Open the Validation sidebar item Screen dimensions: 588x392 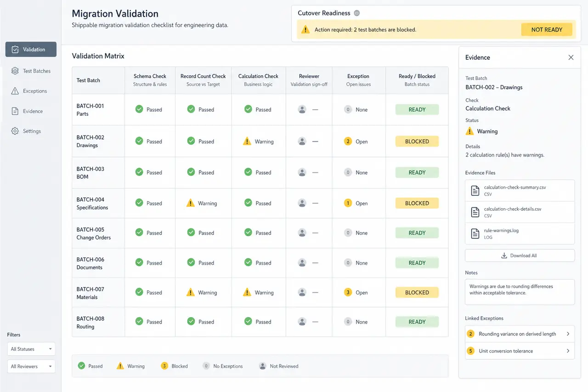click(x=31, y=49)
